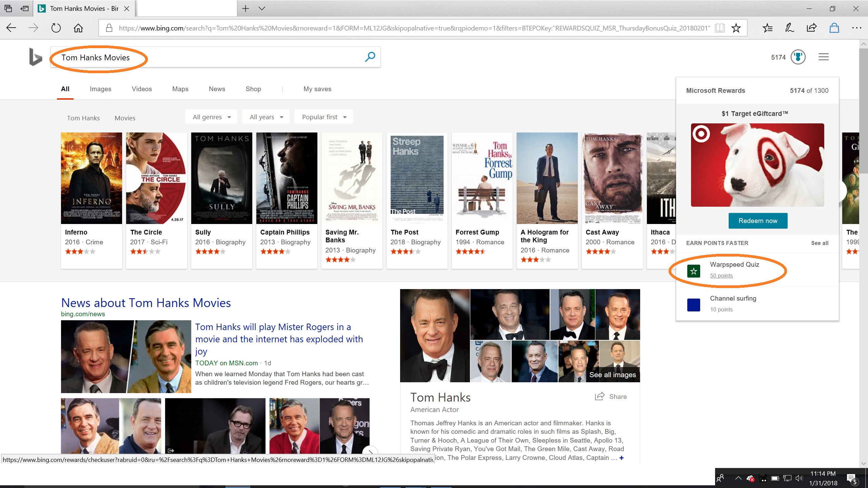Switch to the Videos tab
Screen dimensions: 868x488
142,89
